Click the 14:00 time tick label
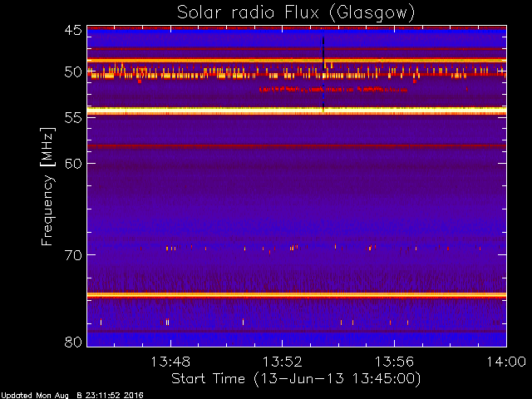Screen dimensions: 532x399 [506, 362]
